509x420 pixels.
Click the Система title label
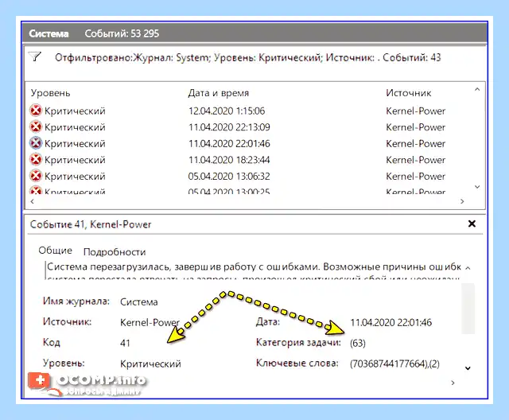[x=49, y=33]
